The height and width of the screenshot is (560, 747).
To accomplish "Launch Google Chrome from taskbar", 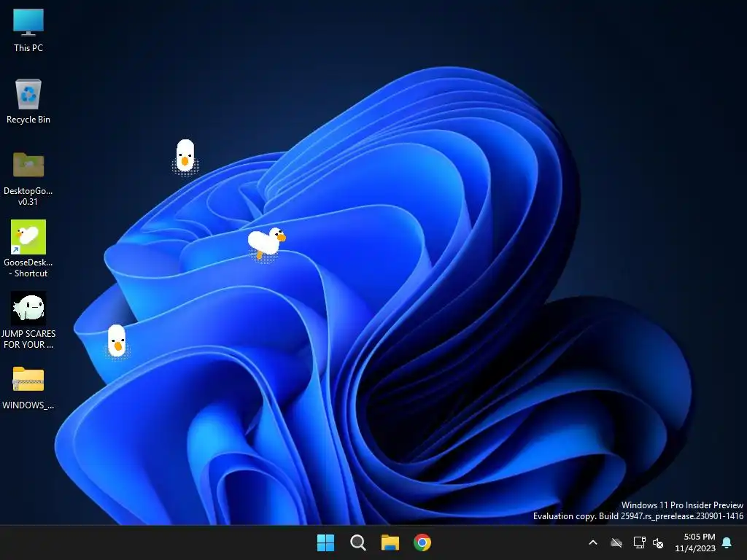I will click(x=422, y=542).
